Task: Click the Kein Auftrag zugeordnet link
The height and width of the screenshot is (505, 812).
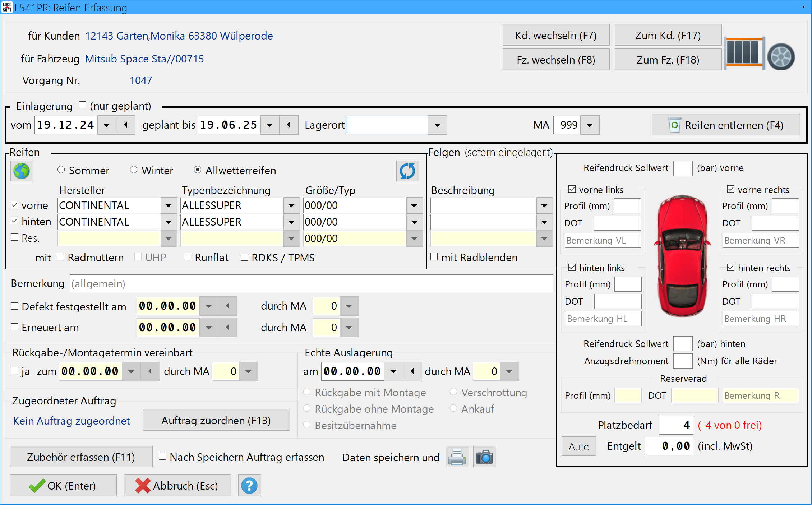Action: click(x=71, y=421)
